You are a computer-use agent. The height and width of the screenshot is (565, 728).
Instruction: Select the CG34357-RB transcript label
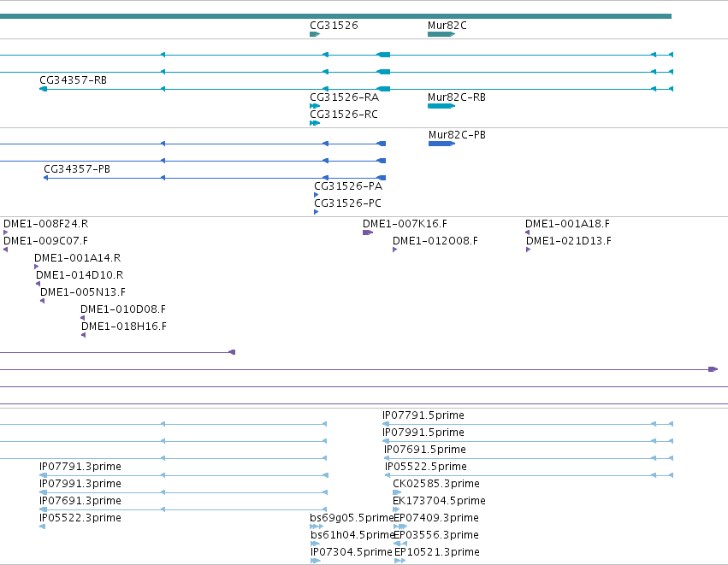pos(74,80)
